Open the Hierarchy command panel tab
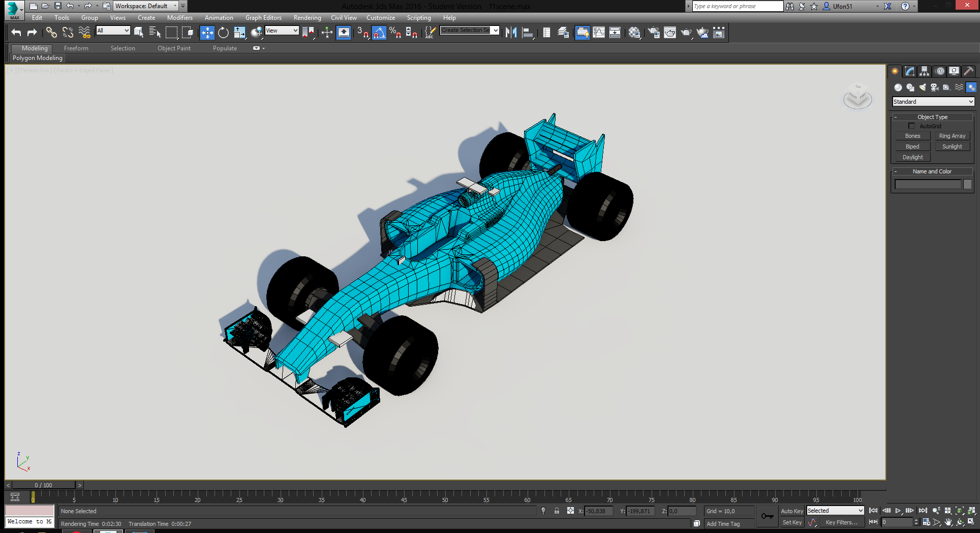This screenshot has height=533, width=980. [x=925, y=71]
